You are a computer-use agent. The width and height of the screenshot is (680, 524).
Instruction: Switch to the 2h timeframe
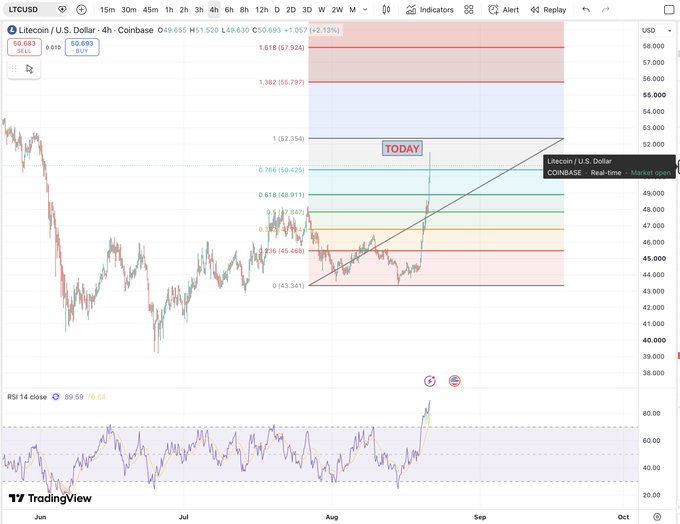point(184,10)
